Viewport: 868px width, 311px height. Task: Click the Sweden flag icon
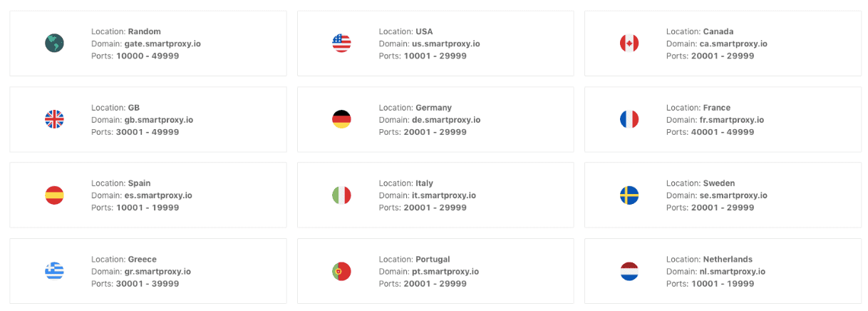[629, 195]
